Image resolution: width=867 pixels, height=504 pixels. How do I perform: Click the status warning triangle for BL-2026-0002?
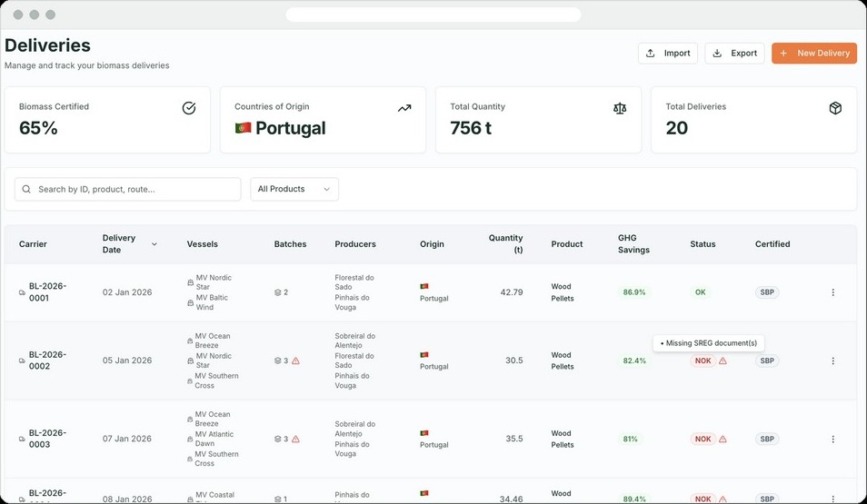click(722, 361)
